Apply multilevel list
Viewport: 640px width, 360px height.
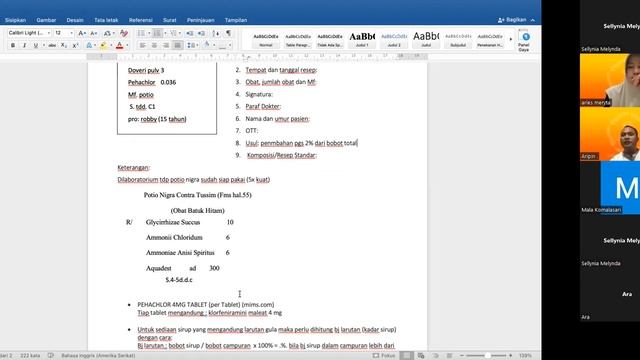[173, 33]
